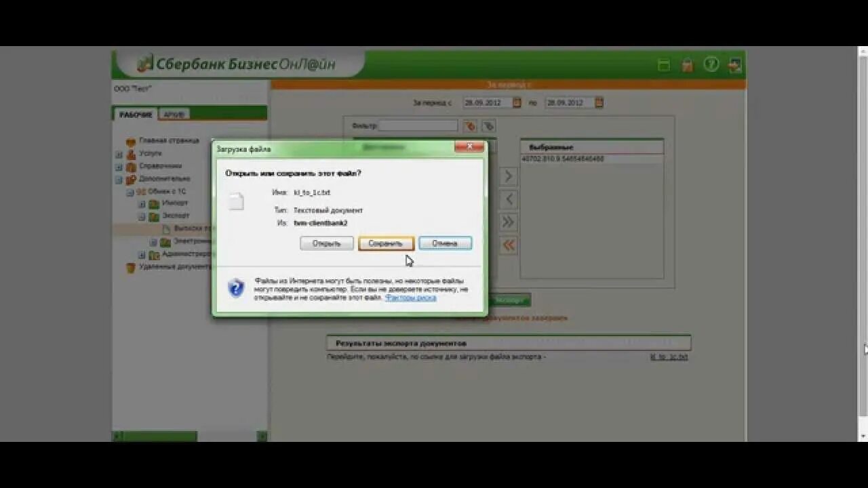Viewport: 868px width, 488px height.
Task: Click the single left arrow move button
Action: click(x=508, y=199)
